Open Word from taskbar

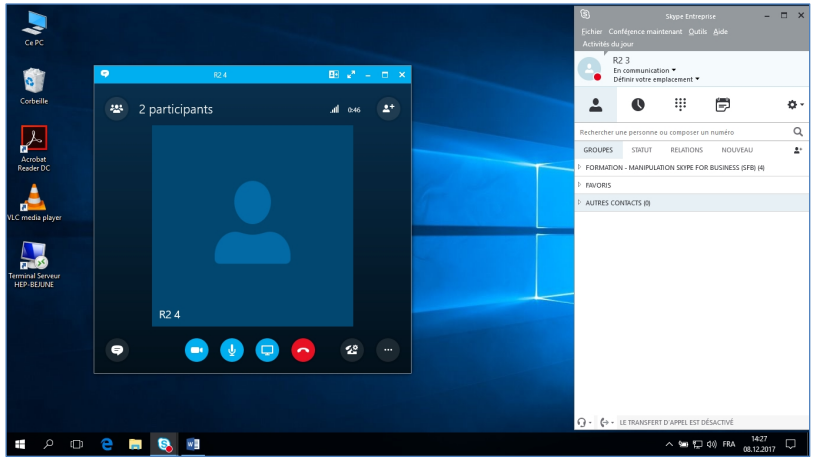[x=193, y=444]
